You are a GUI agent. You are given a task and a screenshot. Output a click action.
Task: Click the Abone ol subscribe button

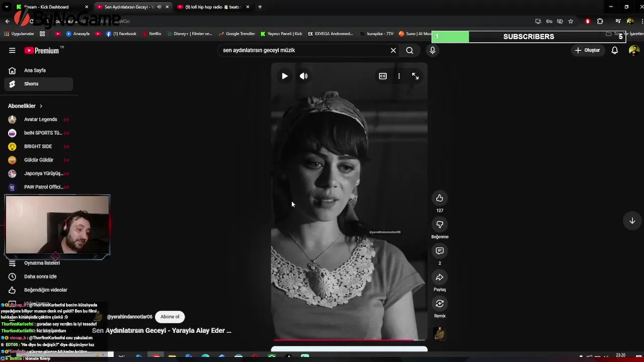click(170, 317)
